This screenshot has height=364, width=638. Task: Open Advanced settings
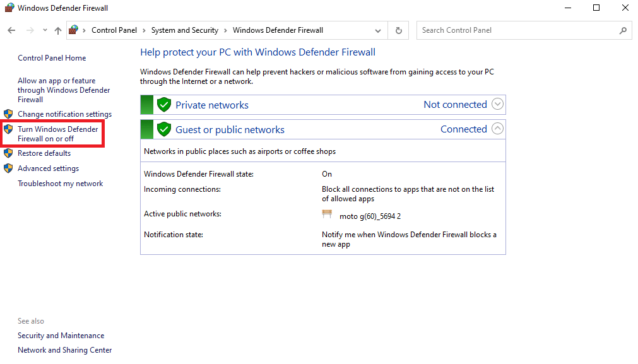[x=48, y=168]
